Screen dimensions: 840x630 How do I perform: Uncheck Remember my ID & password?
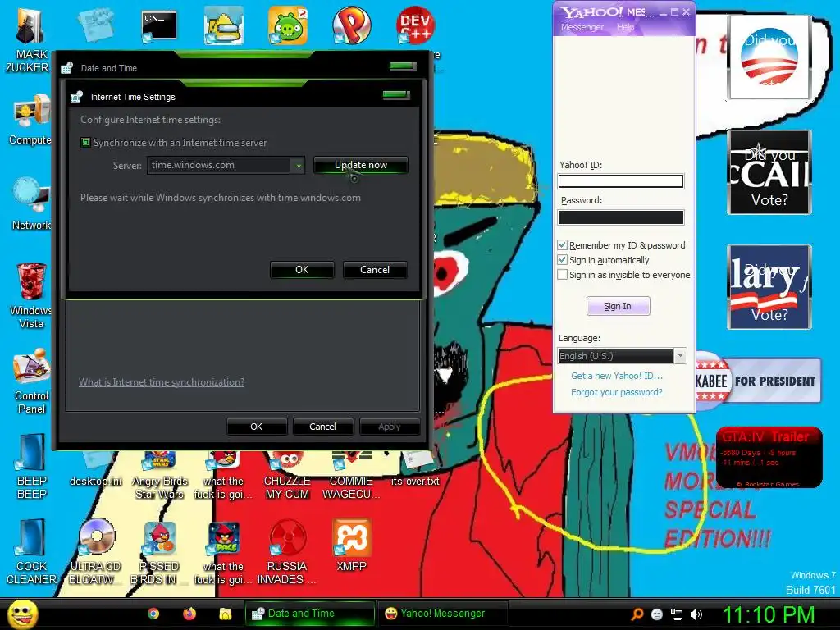click(x=562, y=244)
